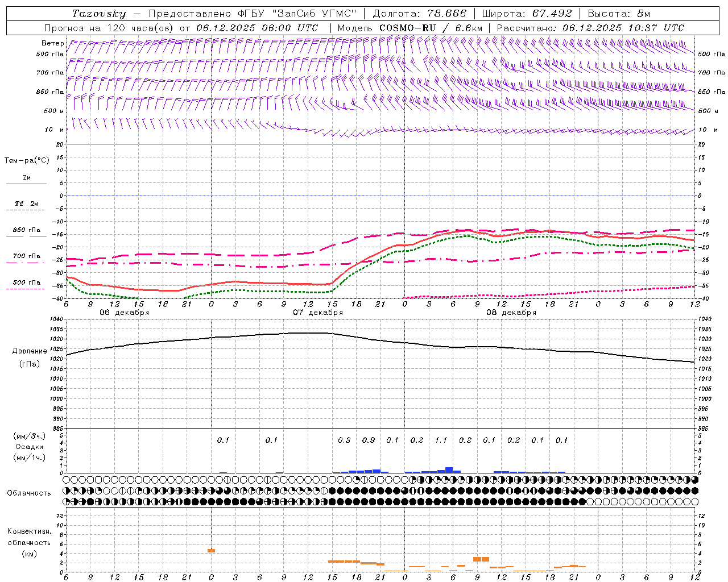Image resolution: width=728 pixels, height=582 pixels.
Task: Select the forecast period text "Прогноз на 120 часа(ов)"
Action: (110, 28)
